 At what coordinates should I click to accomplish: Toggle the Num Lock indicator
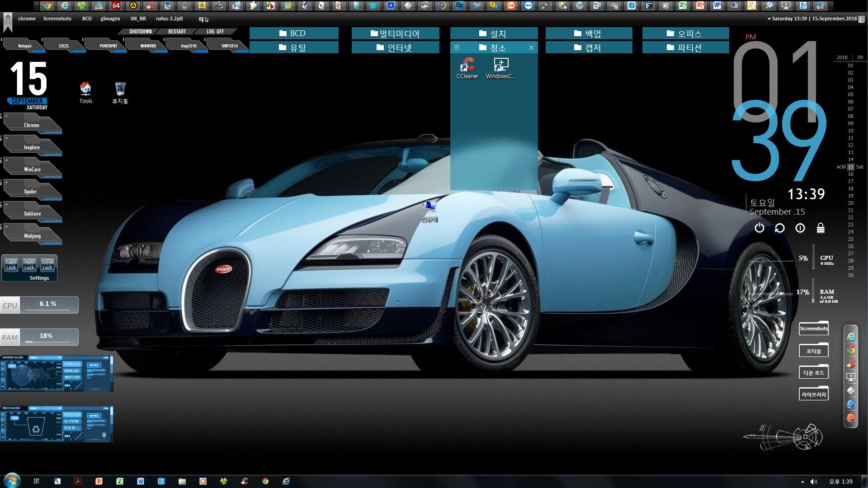point(29,265)
